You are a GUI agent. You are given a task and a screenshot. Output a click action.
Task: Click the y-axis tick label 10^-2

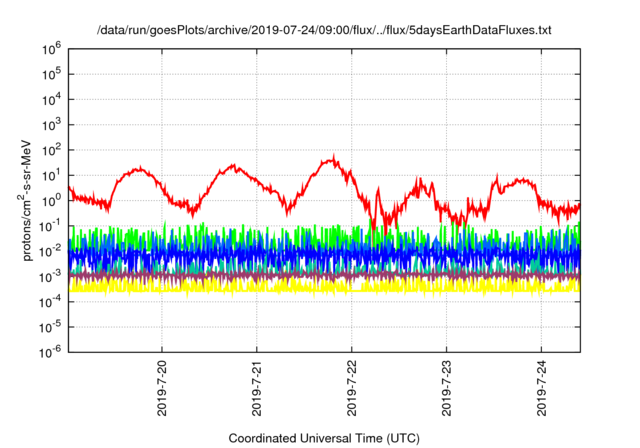pyautogui.click(x=51, y=251)
